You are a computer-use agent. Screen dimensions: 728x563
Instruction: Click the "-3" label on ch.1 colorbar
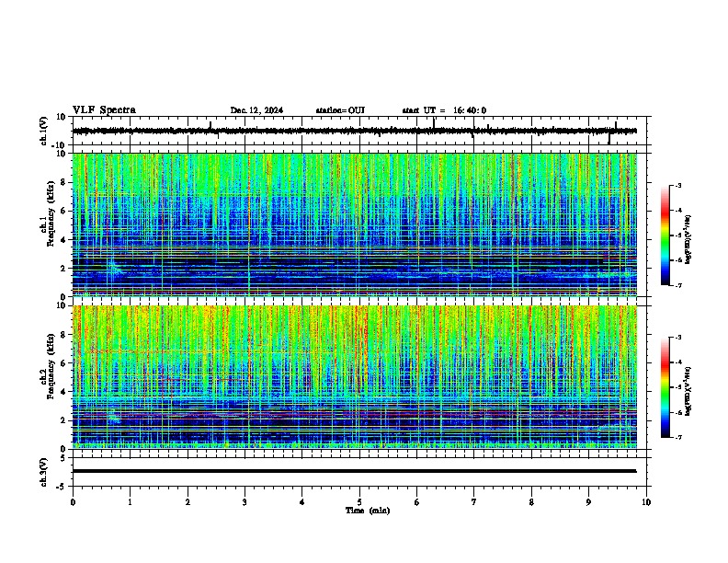[678, 185]
